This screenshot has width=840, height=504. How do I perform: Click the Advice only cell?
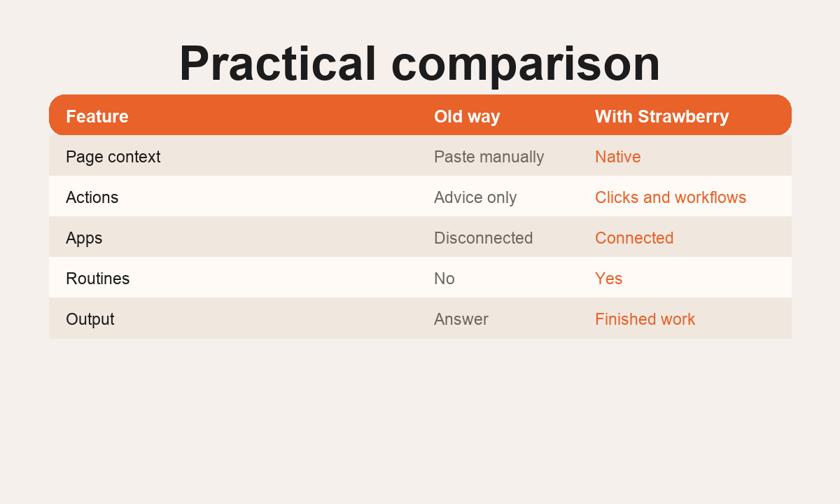[475, 197]
